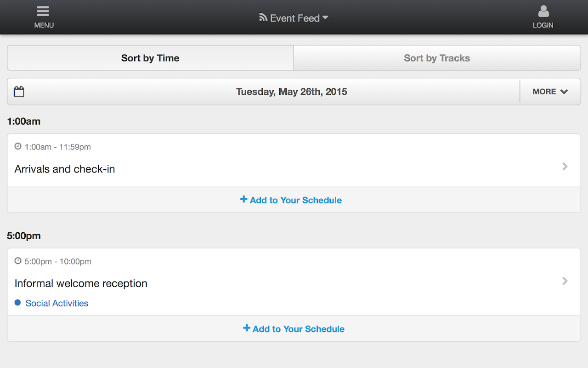Expand Informal welcome reception details chevron
Screen dimensions: 588x368
pyautogui.click(x=565, y=281)
